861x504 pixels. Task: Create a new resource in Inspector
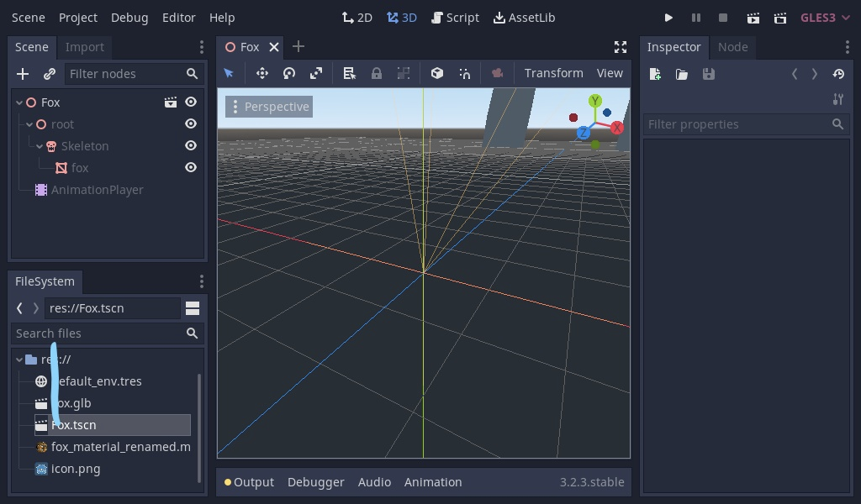pyautogui.click(x=655, y=74)
